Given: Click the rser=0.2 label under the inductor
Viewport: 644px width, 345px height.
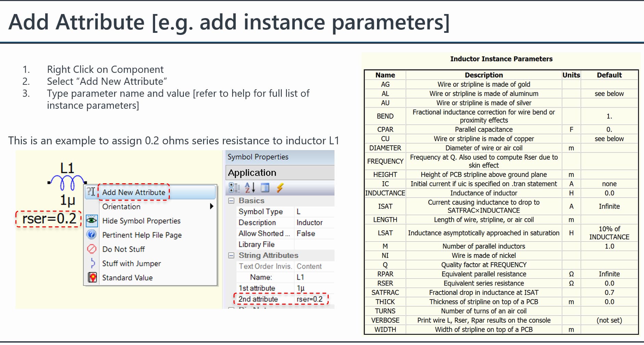Looking at the screenshot, I should [x=49, y=219].
